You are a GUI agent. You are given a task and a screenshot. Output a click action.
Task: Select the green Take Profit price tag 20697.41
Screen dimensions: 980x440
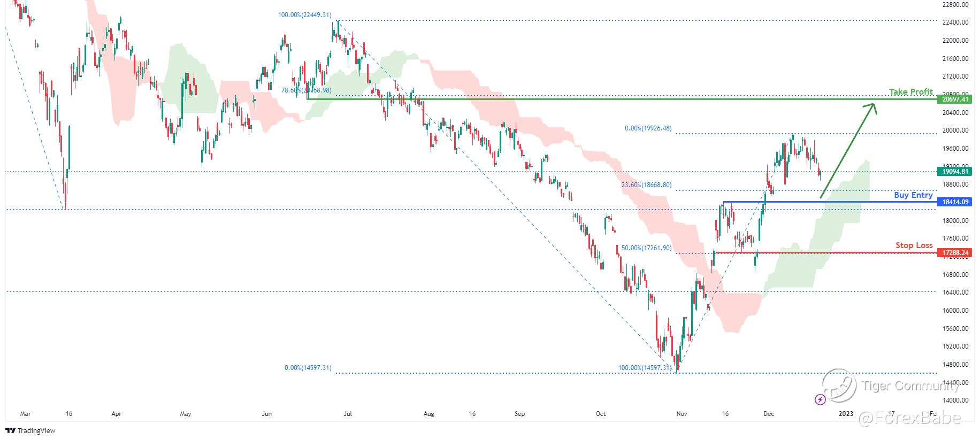tap(954, 99)
